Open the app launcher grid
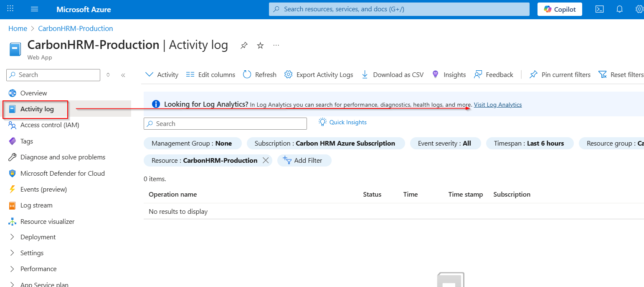 [x=10, y=9]
